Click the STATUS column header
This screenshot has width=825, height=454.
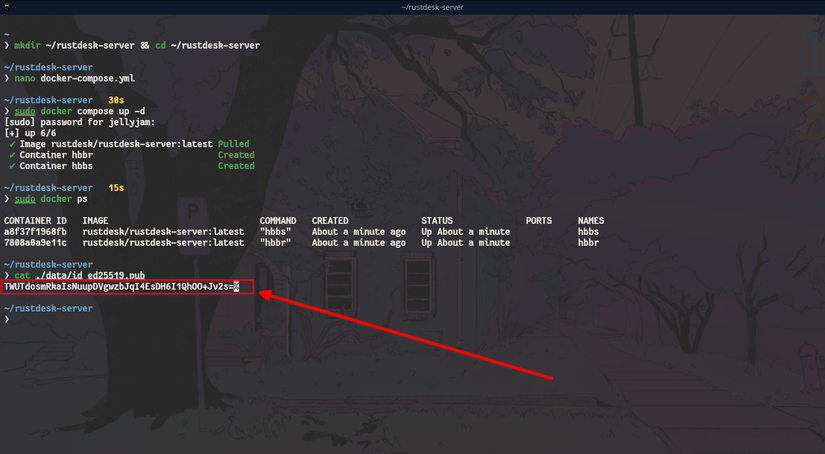click(437, 220)
